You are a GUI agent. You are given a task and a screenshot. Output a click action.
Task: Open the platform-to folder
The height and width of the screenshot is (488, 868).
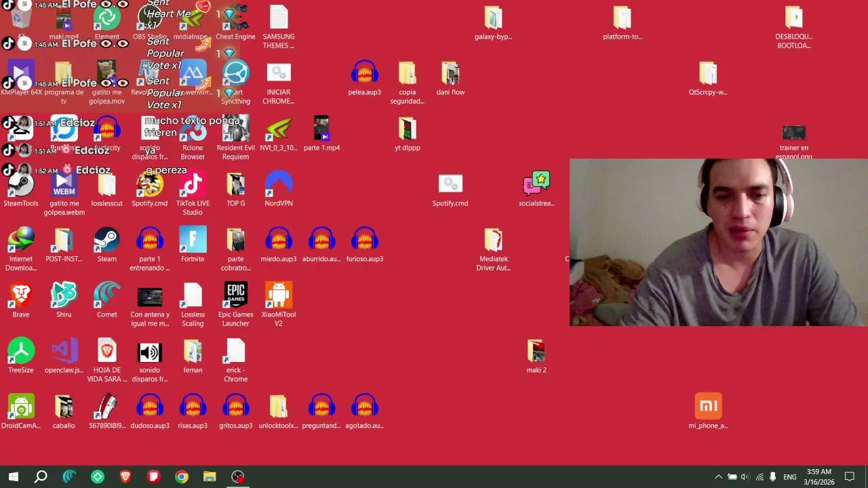coord(623,23)
